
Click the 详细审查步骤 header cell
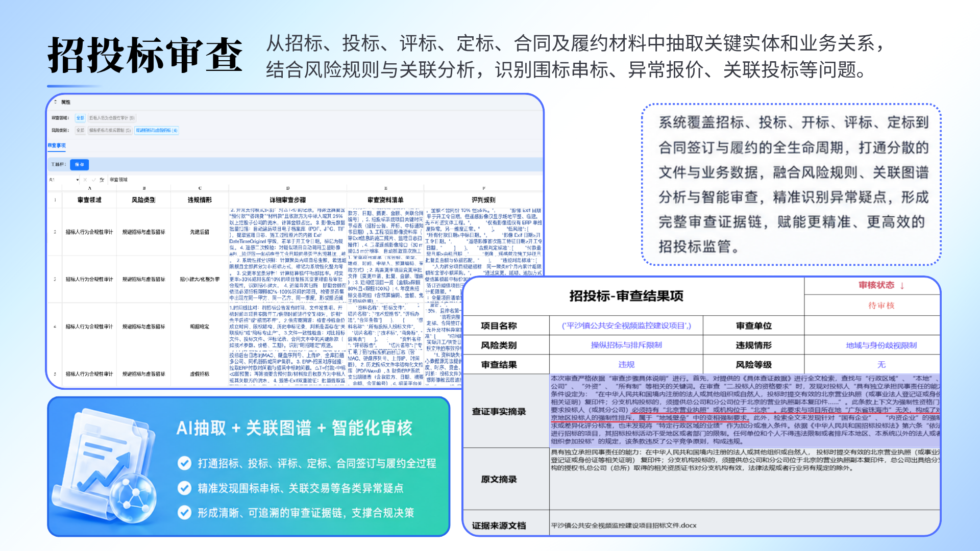(x=288, y=200)
